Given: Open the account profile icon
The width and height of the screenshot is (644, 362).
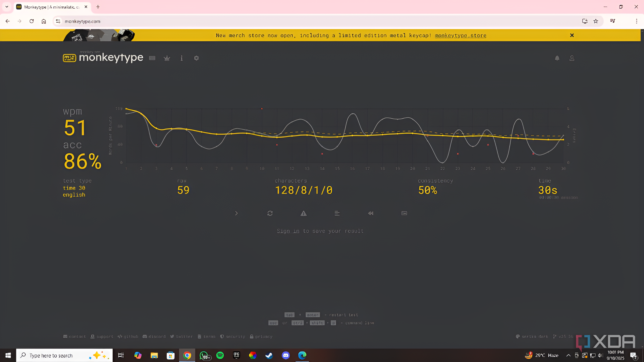Looking at the screenshot, I should [572, 58].
